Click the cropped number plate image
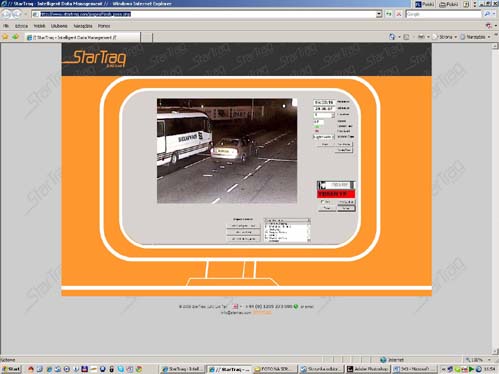This screenshot has height=374, width=499. [336, 185]
